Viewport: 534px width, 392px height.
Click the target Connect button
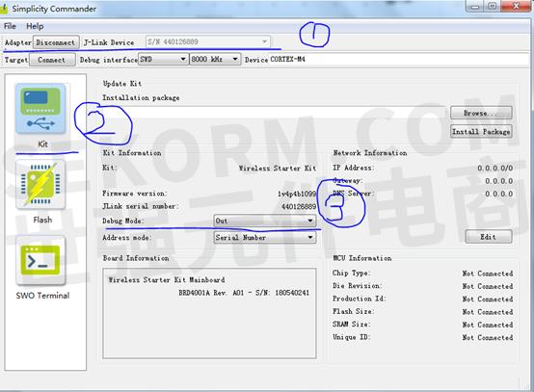point(52,60)
